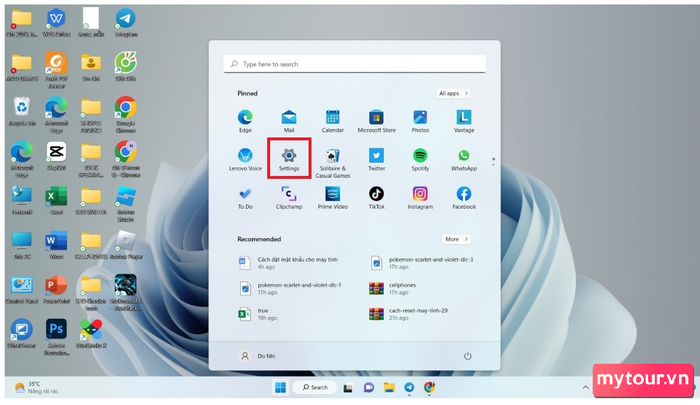Open Facebook from pinned apps

464,198
